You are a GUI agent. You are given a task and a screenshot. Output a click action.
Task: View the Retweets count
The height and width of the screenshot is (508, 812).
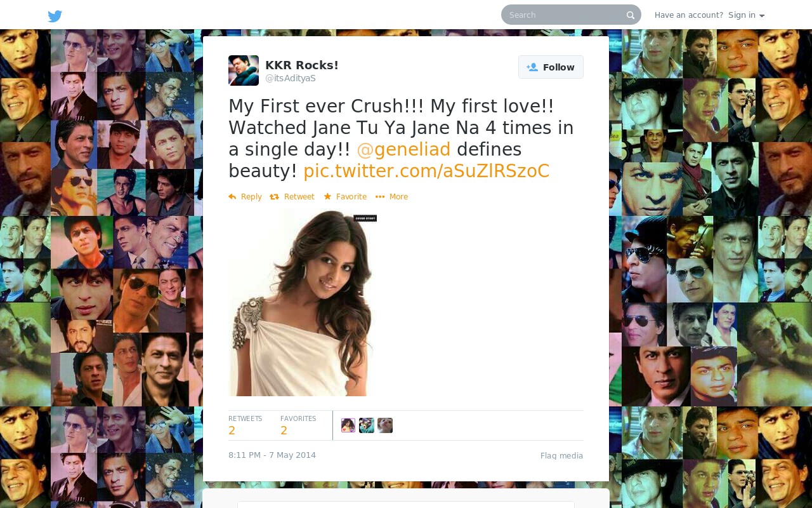pos(245,425)
